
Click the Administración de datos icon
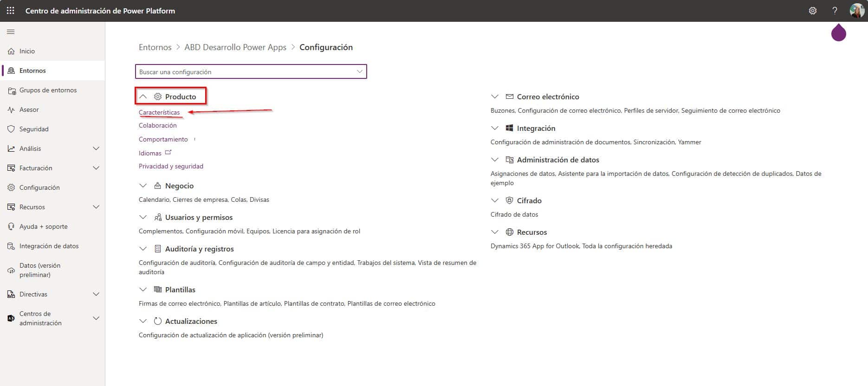(510, 160)
